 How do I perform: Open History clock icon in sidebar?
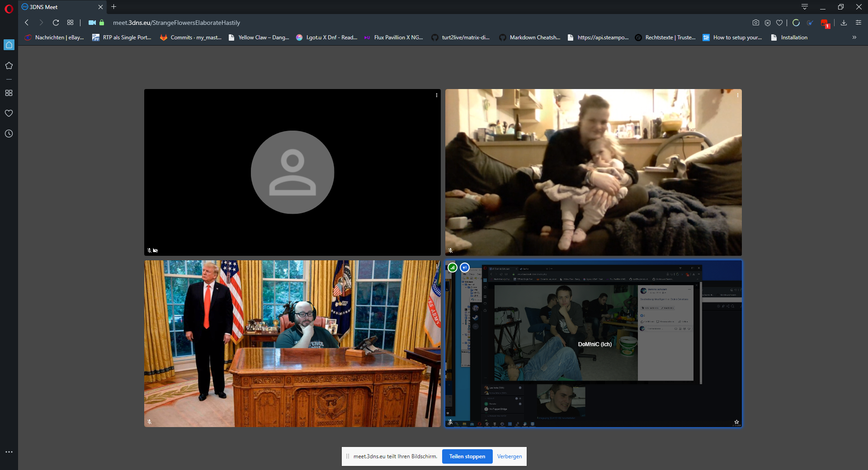(9, 134)
